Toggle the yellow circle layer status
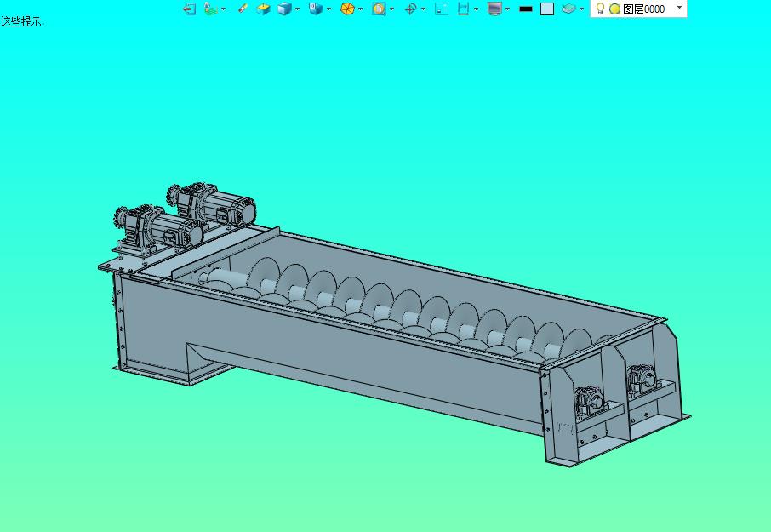This screenshot has height=532, width=771. (x=614, y=9)
